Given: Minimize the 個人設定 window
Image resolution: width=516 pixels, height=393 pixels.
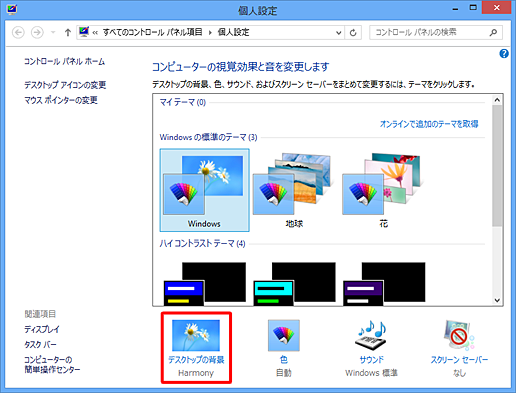Looking at the screenshot, I should pyautogui.click(x=455, y=8).
